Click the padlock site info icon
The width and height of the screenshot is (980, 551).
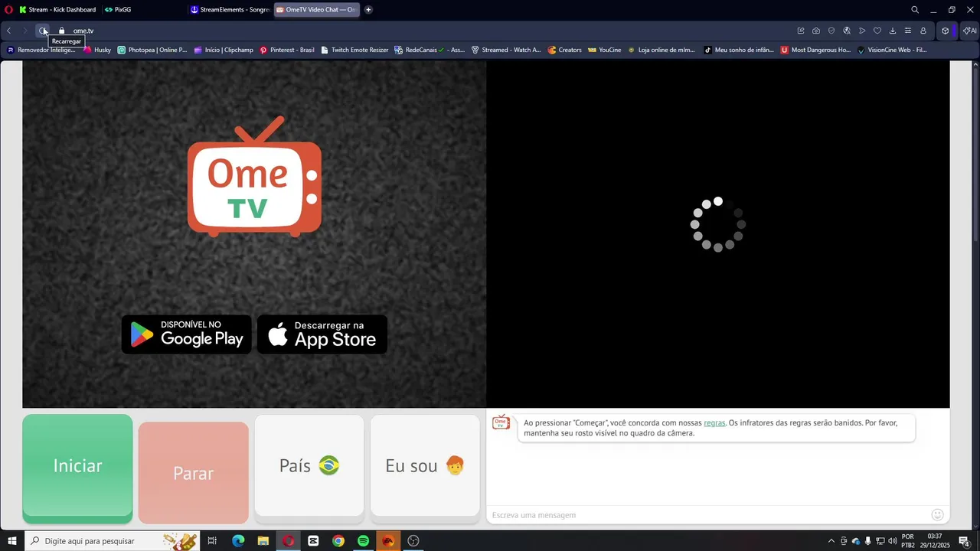[x=62, y=31]
